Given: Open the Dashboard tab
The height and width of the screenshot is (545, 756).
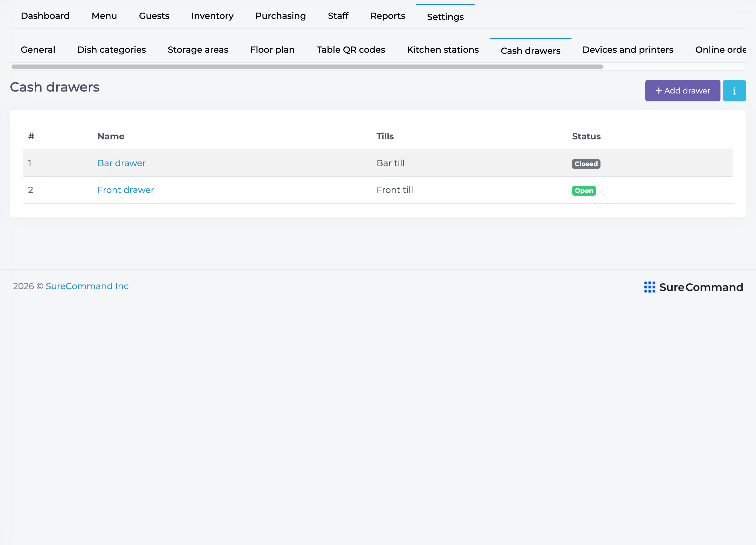Looking at the screenshot, I should point(45,16).
